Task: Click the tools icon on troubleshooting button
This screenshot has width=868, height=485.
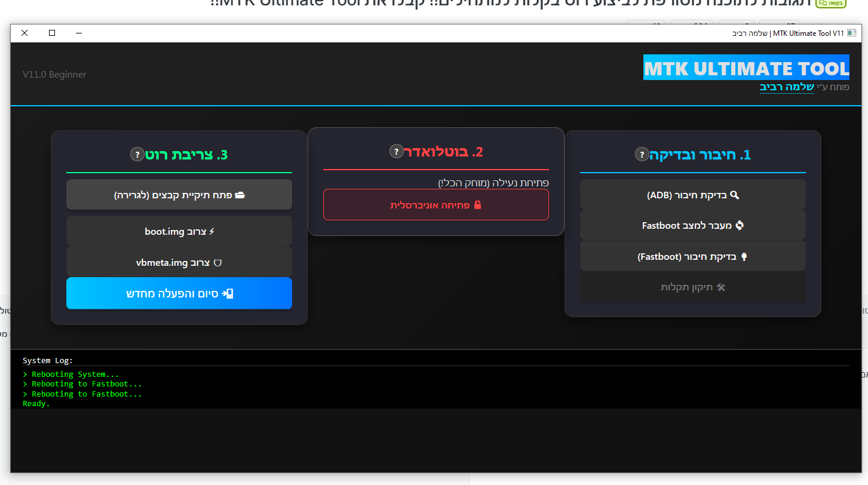Action: click(x=720, y=287)
